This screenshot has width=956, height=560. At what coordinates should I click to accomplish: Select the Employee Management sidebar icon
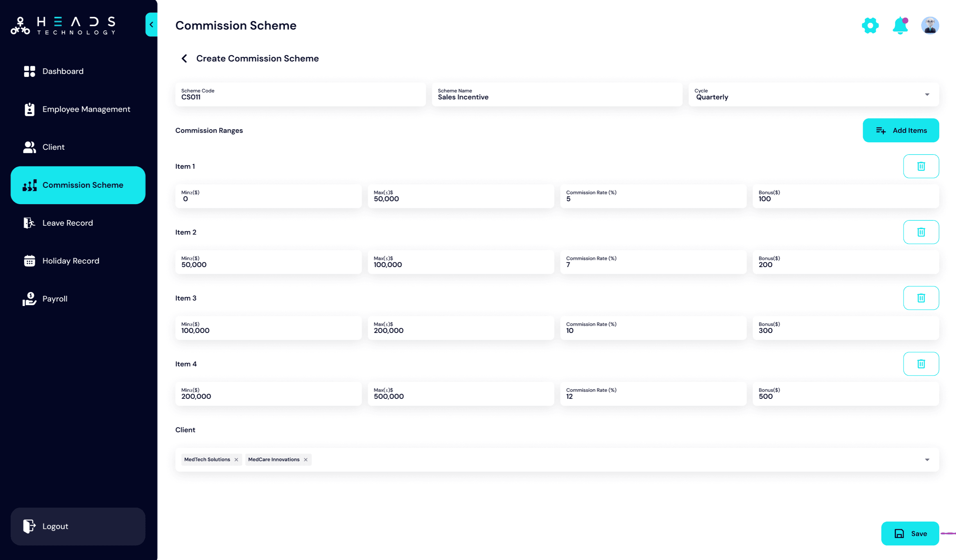[29, 109]
